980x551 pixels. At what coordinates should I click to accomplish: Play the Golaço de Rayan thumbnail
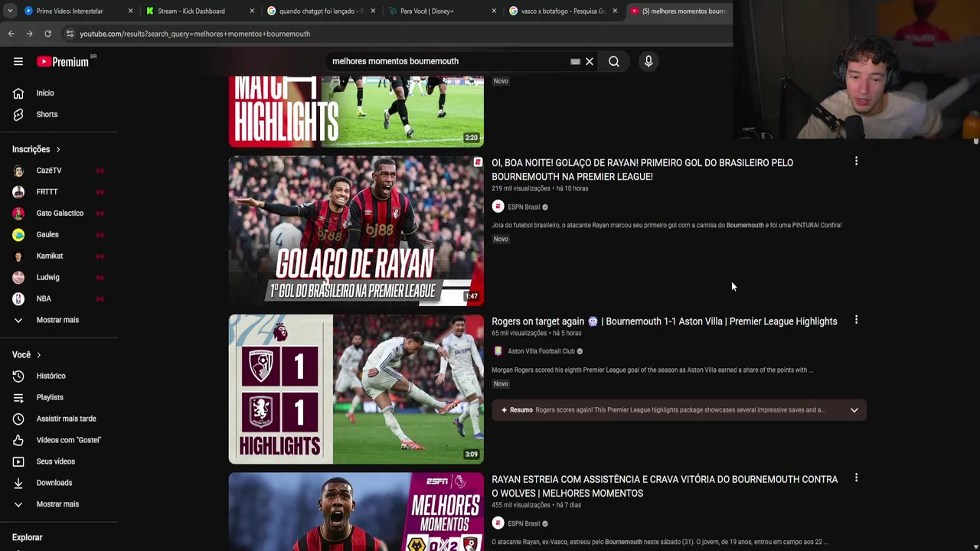[x=356, y=230]
